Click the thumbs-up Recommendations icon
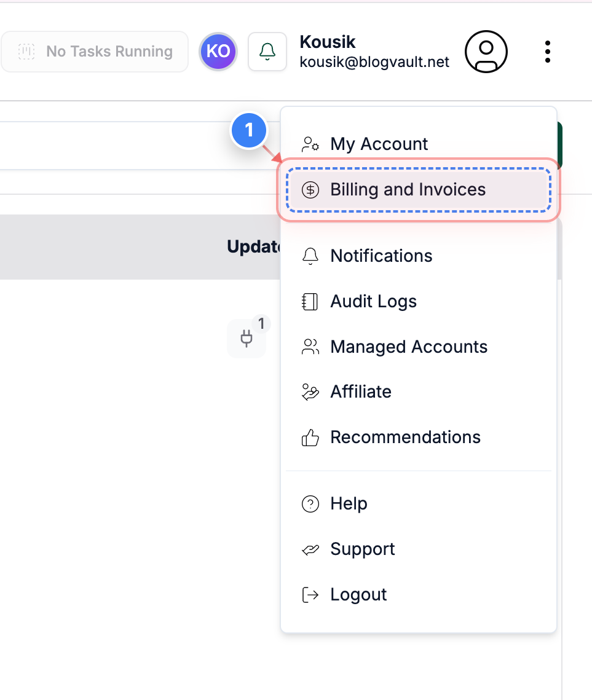 point(310,437)
